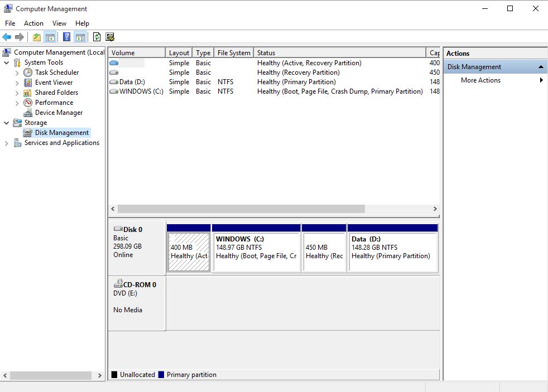Click the volume list scroll left arrow

pos(113,209)
